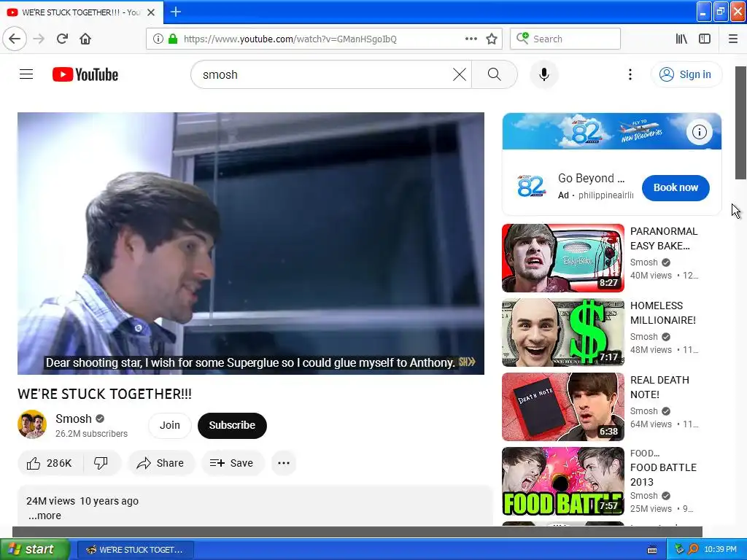Open HOMELESS MILLIONAIRE video thumbnail

coord(562,332)
